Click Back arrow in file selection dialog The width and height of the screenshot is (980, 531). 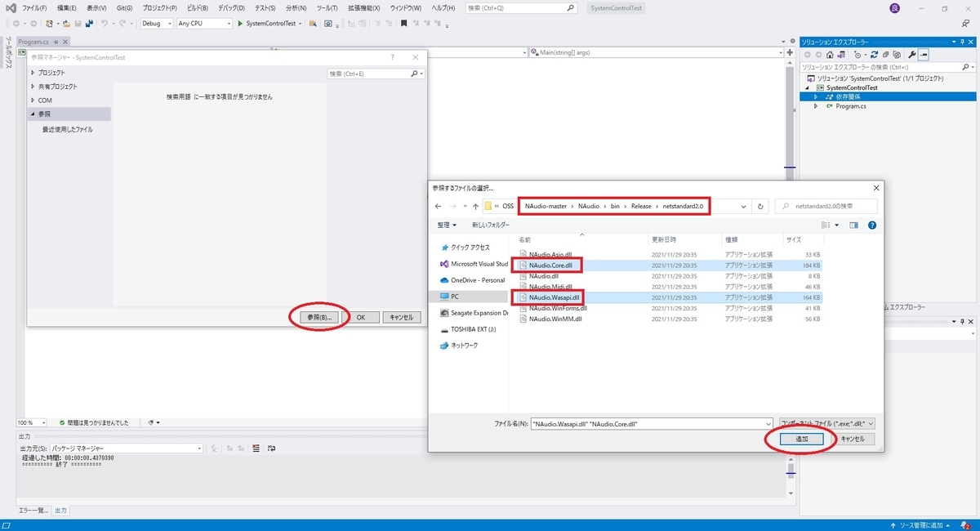coord(439,207)
